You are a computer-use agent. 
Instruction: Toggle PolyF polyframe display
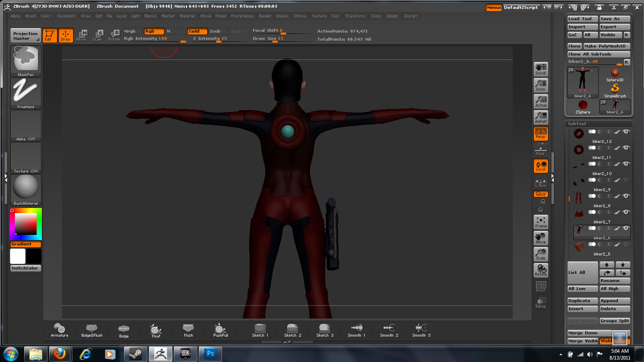541,286
